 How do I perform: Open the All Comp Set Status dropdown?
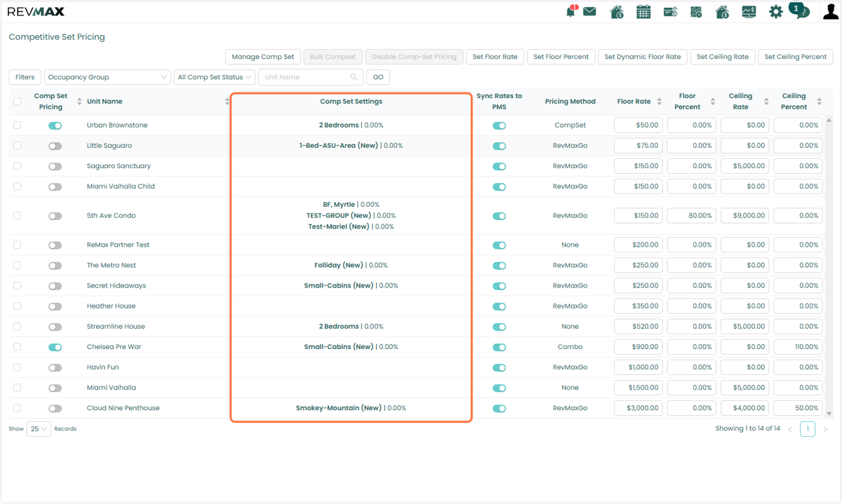pos(215,77)
